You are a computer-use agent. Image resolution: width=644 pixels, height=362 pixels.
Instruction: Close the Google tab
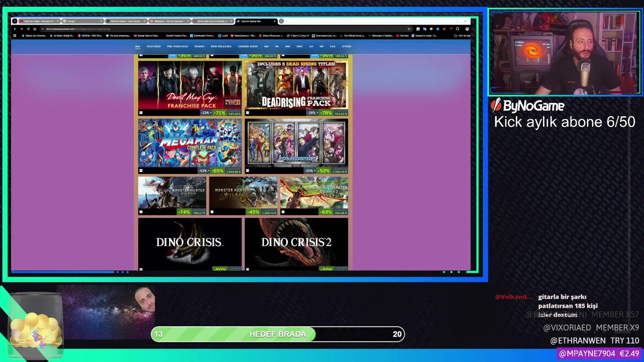click(101, 21)
